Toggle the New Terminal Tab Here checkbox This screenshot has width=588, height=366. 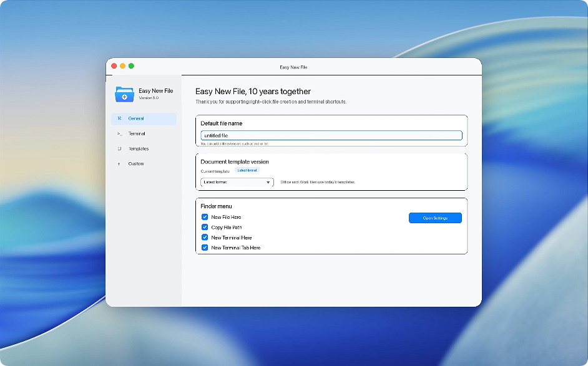point(205,248)
